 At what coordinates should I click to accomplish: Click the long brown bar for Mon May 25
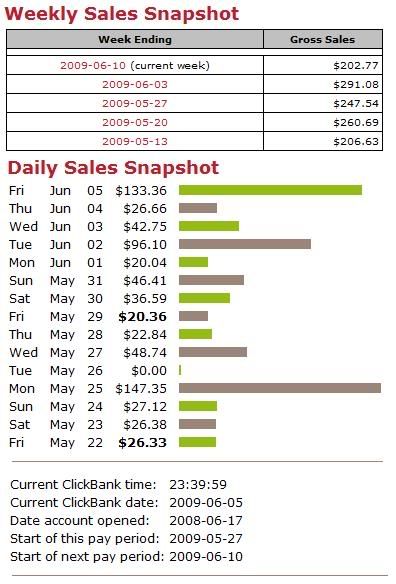(280, 388)
